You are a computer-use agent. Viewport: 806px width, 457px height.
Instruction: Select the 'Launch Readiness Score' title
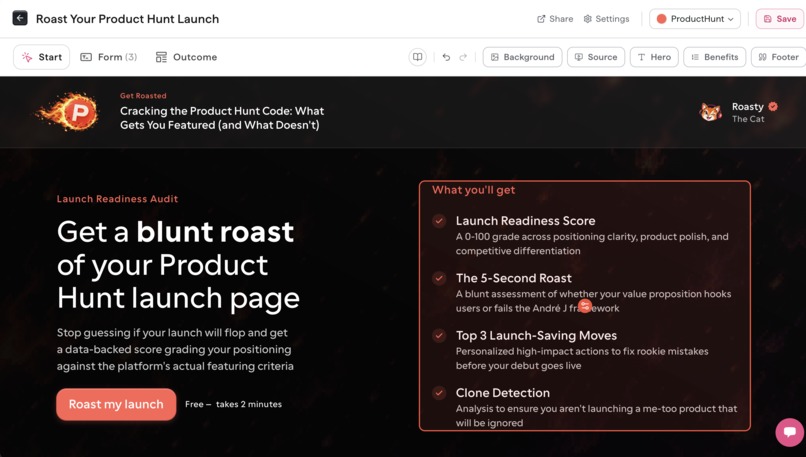point(525,221)
